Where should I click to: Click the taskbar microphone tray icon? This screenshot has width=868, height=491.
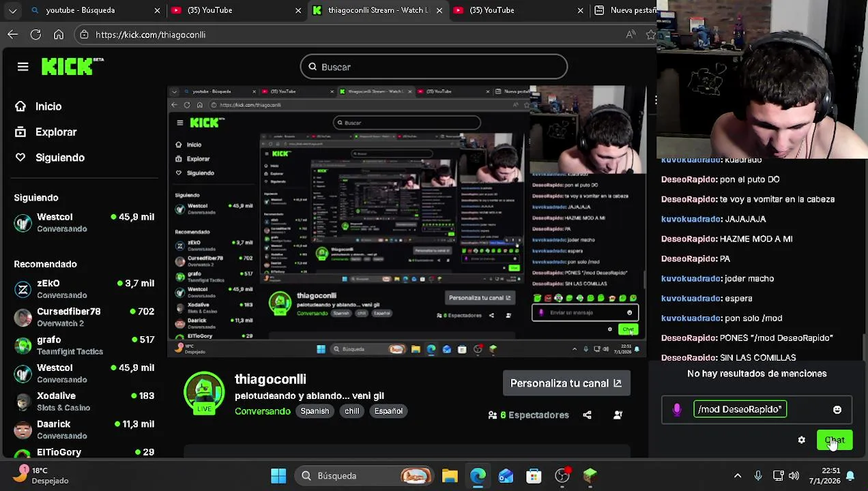(x=758, y=476)
